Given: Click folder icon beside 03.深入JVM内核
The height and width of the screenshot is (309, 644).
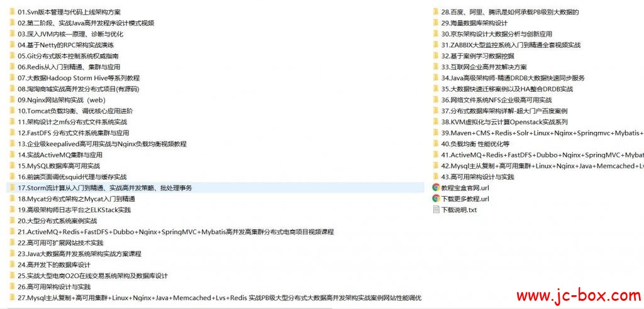Looking at the screenshot, I should pyautogui.click(x=13, y=34).
